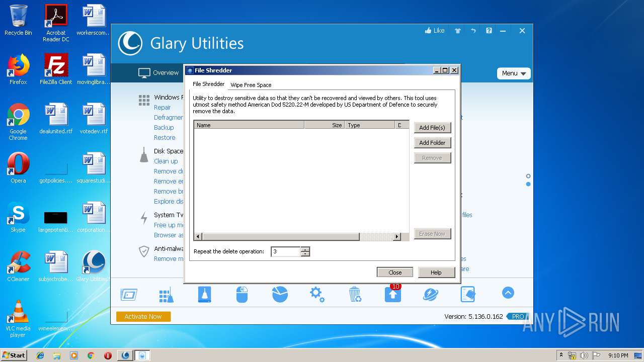Viewport: 644px width, 362px height.
Task: Click the Close button in File Shredder
Action: [395, 273]
